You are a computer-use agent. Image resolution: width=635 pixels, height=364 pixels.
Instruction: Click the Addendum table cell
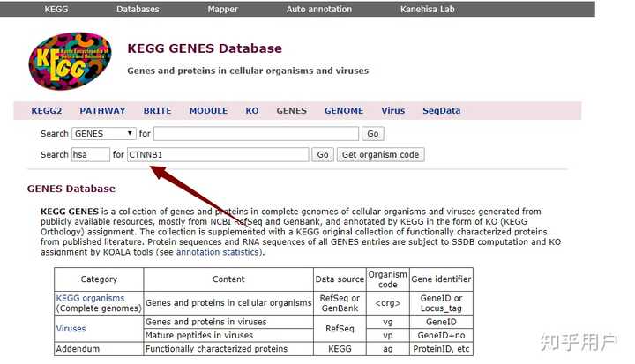[x=99, y=349]
